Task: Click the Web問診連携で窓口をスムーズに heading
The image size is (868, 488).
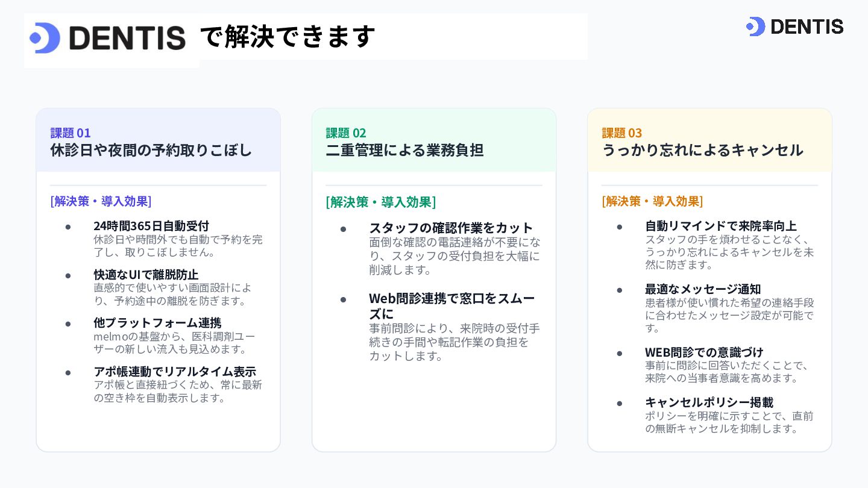Action: 452,306
